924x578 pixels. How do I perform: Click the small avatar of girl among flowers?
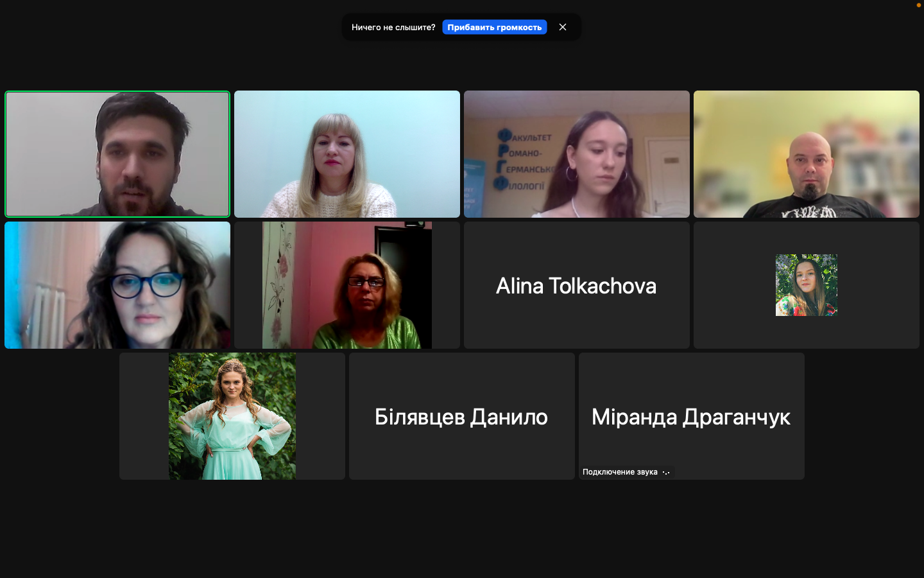pyautogui.click(x=806, y=285)
